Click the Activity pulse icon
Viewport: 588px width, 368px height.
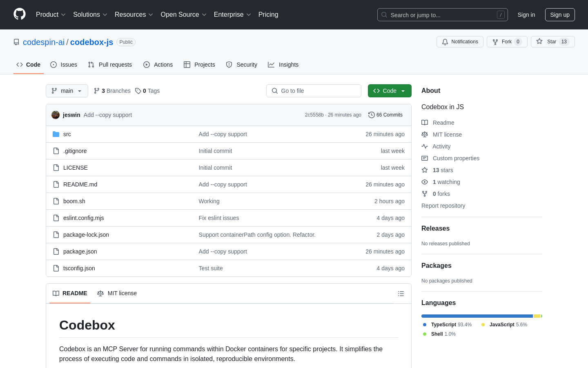click(425, 146)
